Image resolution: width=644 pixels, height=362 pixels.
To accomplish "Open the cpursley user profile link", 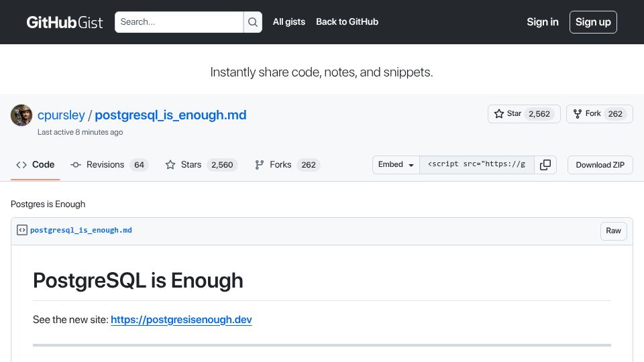I will (61, 115).
